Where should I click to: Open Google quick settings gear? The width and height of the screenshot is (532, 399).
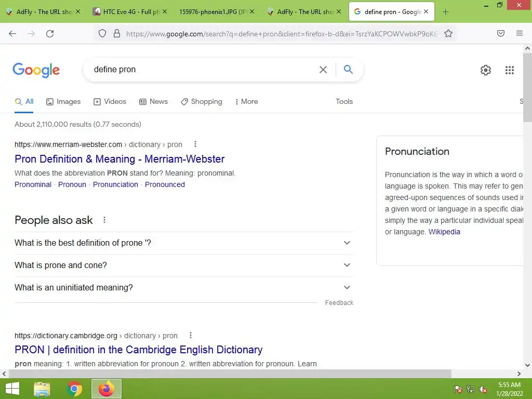tap(486, 70)
